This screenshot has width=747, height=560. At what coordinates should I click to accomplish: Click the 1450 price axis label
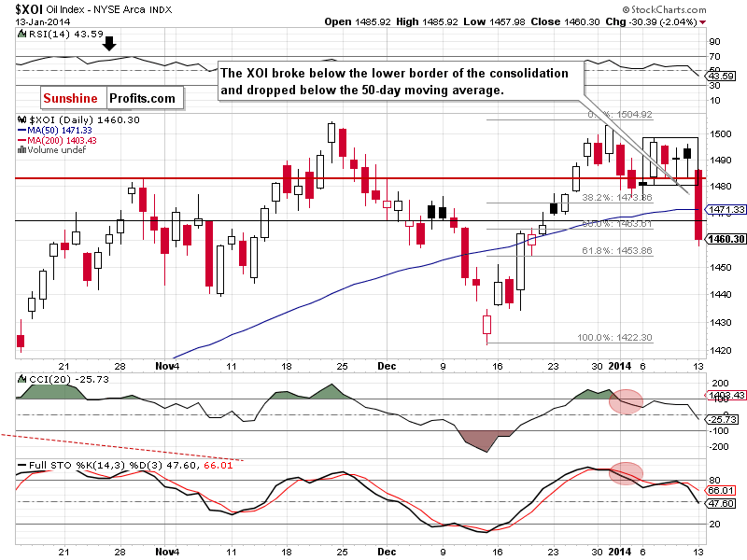(720, 267)
